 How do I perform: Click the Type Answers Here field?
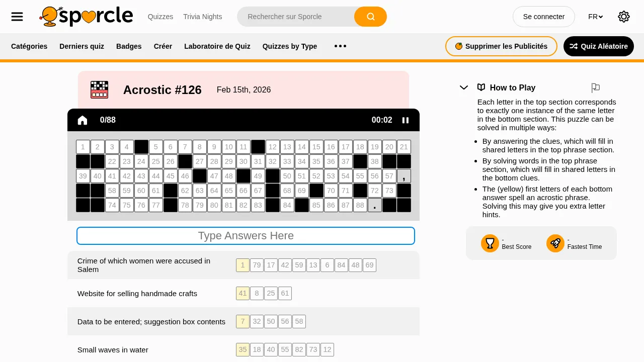(x=246, y=236)
